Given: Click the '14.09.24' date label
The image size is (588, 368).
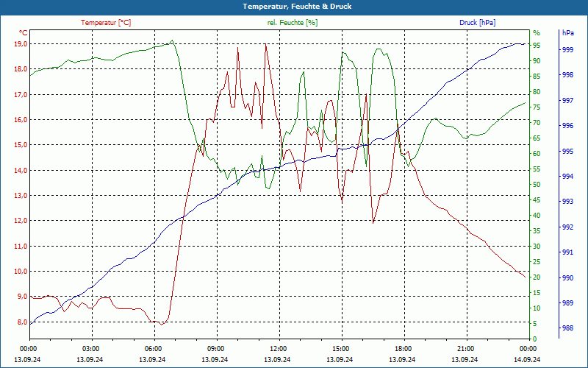Looking at the screenshot, I should coord(527,360).
